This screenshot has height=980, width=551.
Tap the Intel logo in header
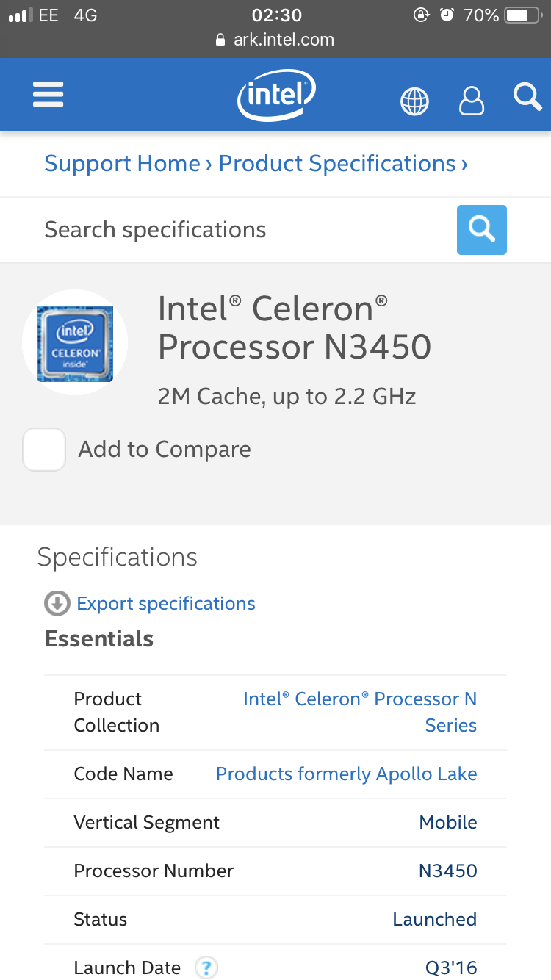[276, 96]
